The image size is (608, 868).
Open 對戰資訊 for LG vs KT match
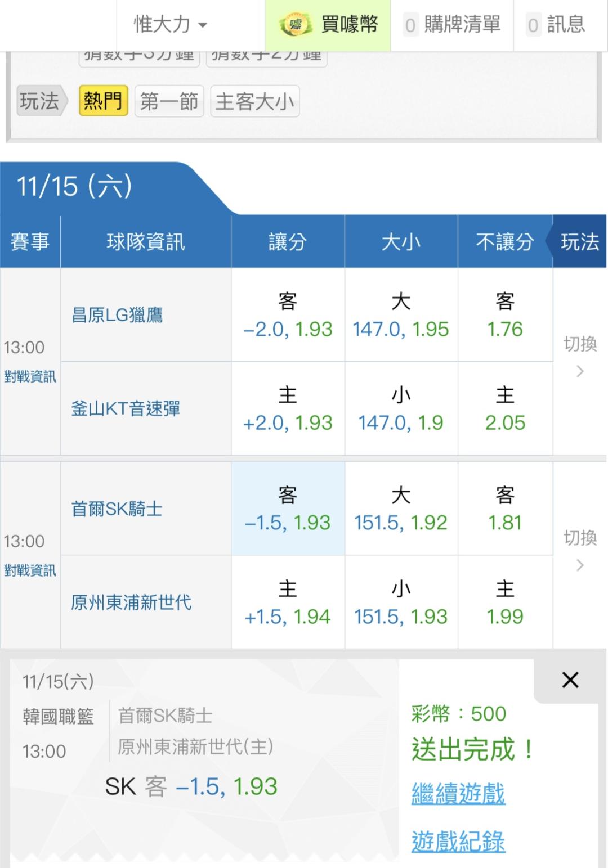[30, 376]
